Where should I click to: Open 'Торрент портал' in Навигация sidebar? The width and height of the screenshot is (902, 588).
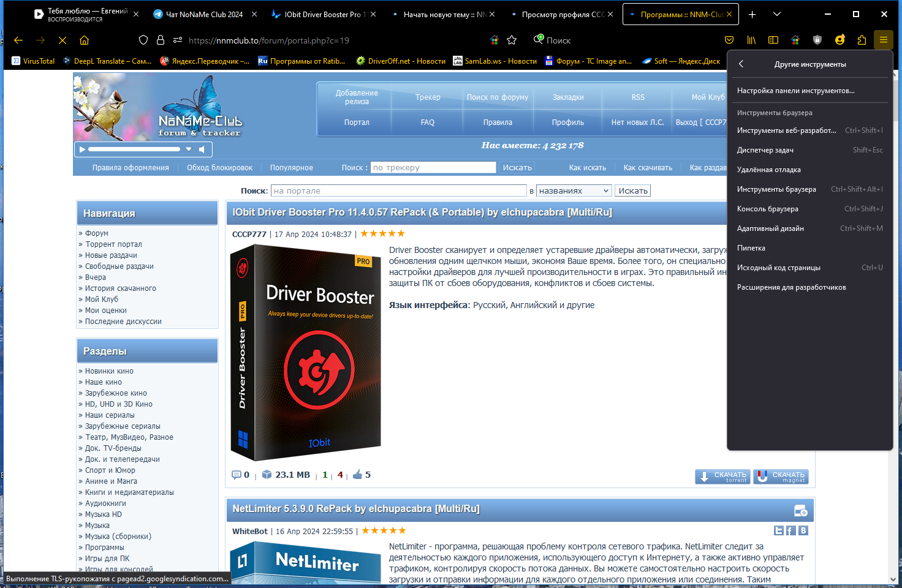113,244
